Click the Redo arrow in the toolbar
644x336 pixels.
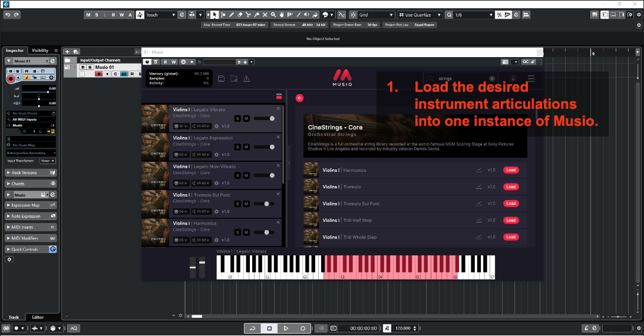(x=16, y=15)
